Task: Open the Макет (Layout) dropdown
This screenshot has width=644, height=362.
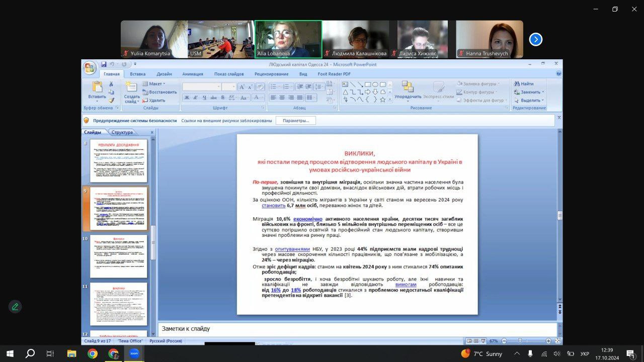Action: pyautogui.click(x=154, y=84)
